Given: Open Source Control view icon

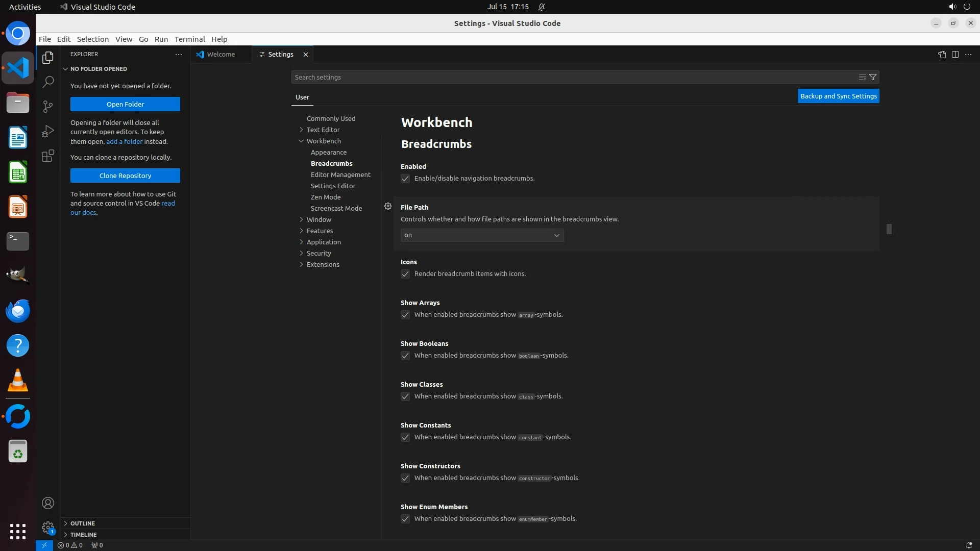Looking at the screenshot, I should (x=48, y=106).
